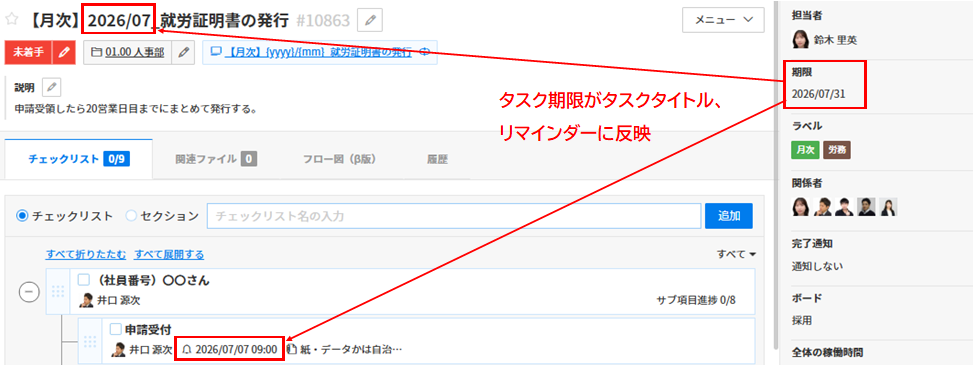Click the 期限 date 2026/07/31
976x365 pixels.
[819, 95]
